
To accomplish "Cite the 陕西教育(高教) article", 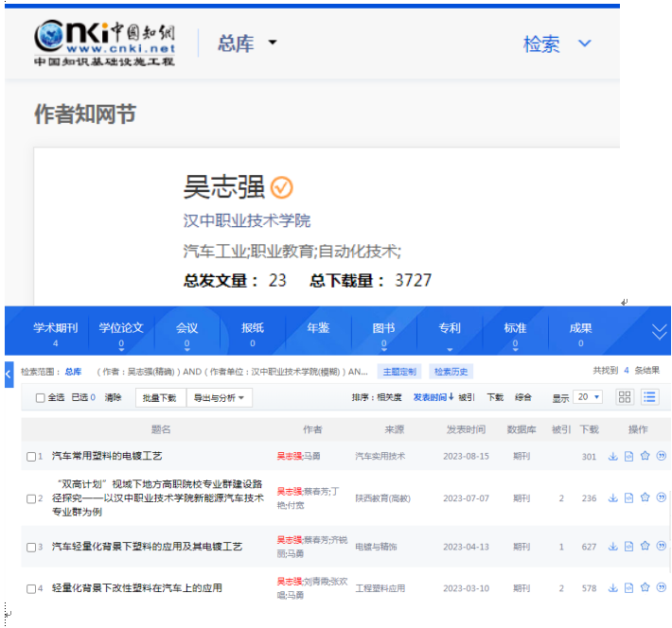I will (662, 497).
